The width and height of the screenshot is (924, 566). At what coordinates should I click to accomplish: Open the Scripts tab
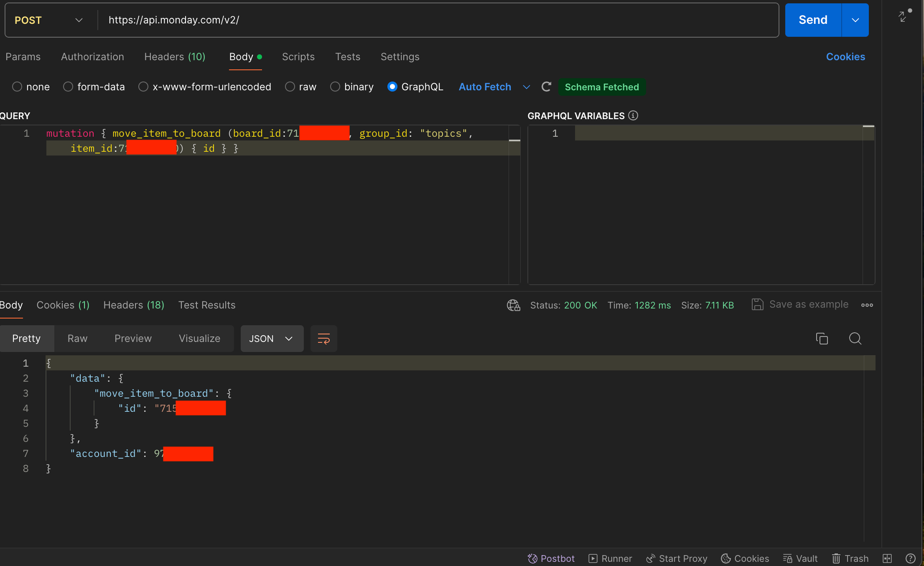pos(298,56)
